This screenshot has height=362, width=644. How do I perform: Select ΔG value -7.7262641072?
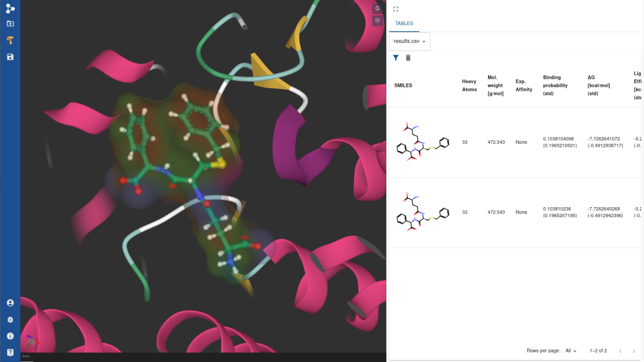[x=604, y=139]
